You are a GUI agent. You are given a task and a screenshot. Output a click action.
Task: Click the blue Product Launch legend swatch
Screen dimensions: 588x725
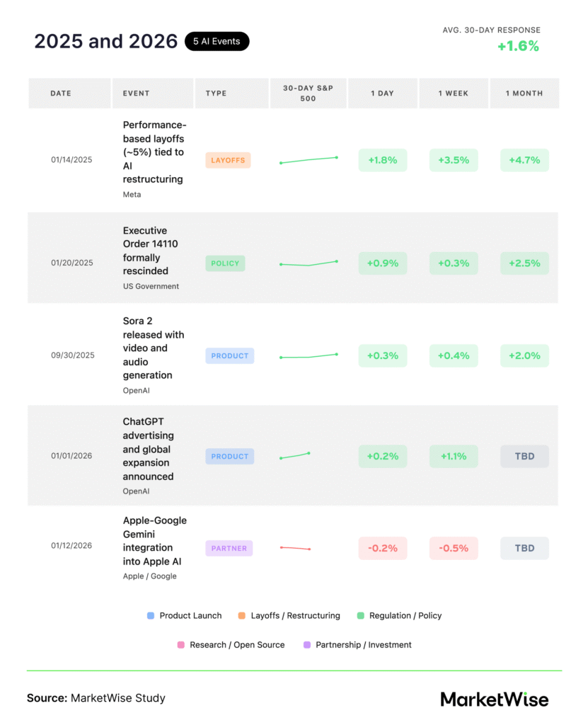151,616
